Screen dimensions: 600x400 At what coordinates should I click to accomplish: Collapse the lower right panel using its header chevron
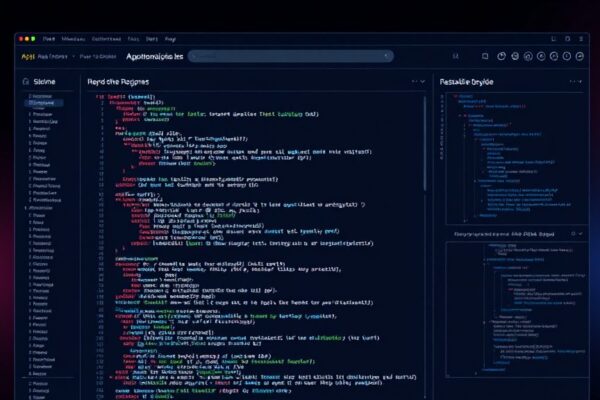(x=580, y=233)
